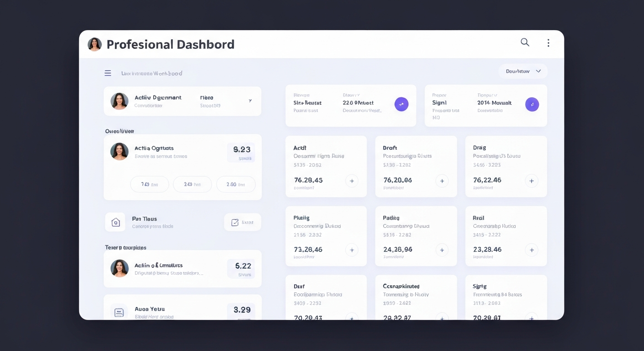
Task: Click the Sigiig card title
Action: 480,286
